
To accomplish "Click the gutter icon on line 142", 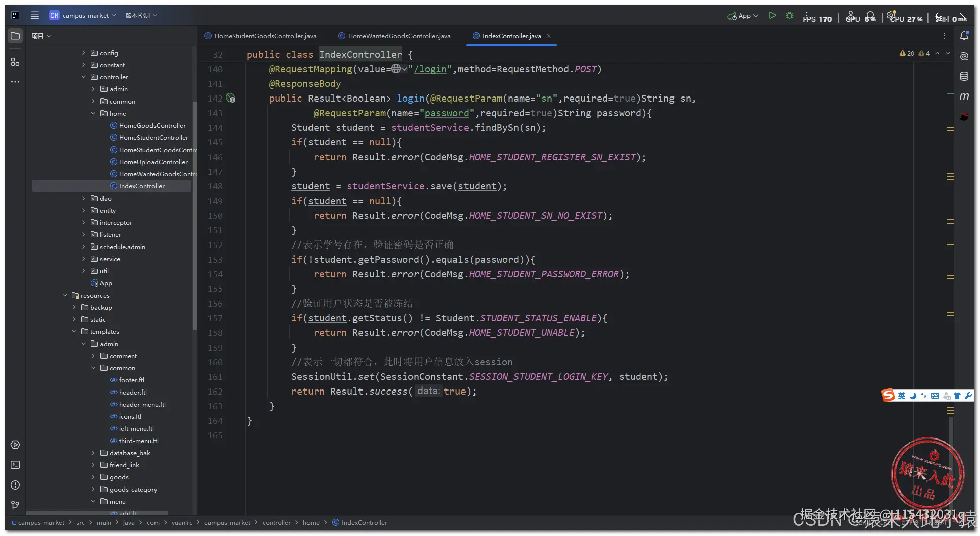I will pos(231,99).
